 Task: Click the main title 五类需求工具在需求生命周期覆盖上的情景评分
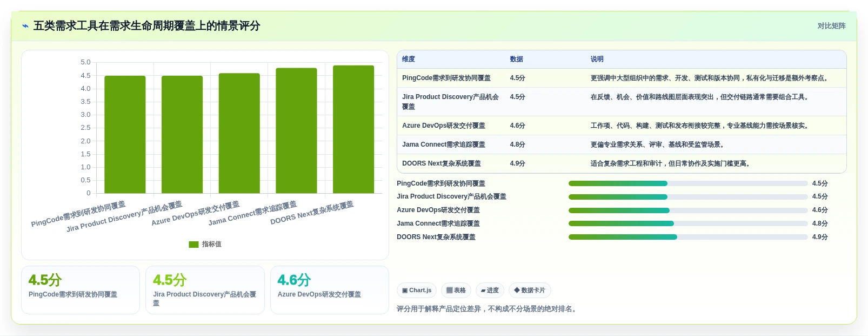(147, 26)
